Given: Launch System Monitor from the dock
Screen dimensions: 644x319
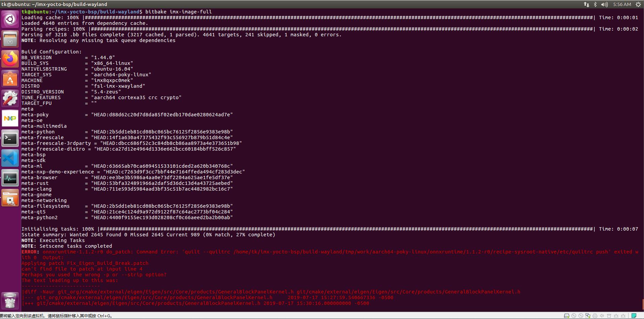Looking at the screenshot, I should (x=10, y=177).
